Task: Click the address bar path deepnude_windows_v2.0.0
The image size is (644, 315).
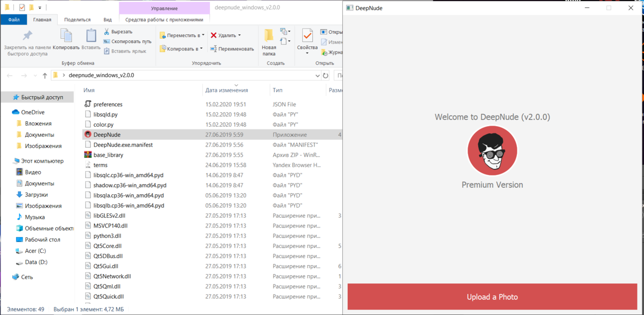Action: click(x=101, y=75)
